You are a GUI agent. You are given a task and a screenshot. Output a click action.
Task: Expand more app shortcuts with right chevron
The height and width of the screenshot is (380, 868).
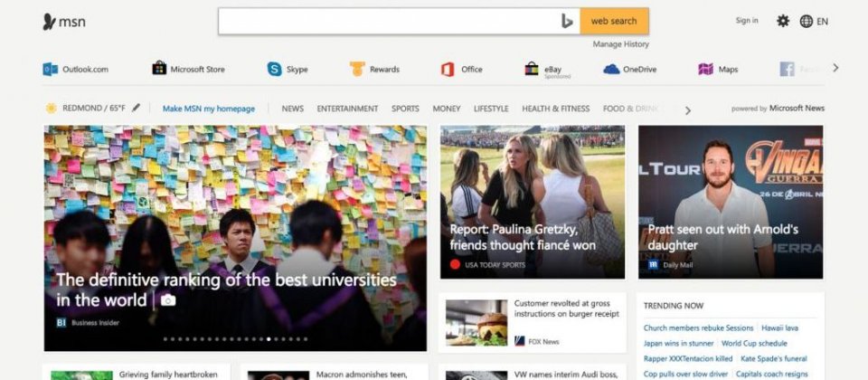click(x=835, y=68)
